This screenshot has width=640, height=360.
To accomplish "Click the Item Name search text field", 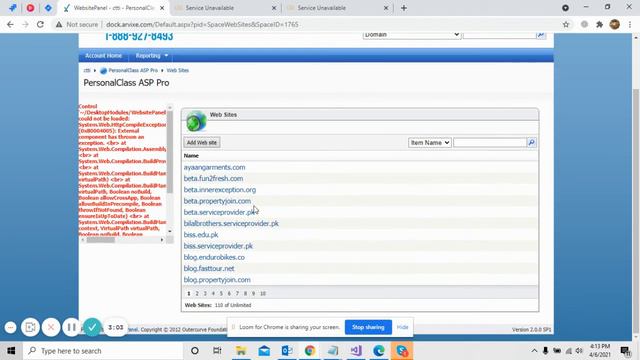I will [490, 142].
